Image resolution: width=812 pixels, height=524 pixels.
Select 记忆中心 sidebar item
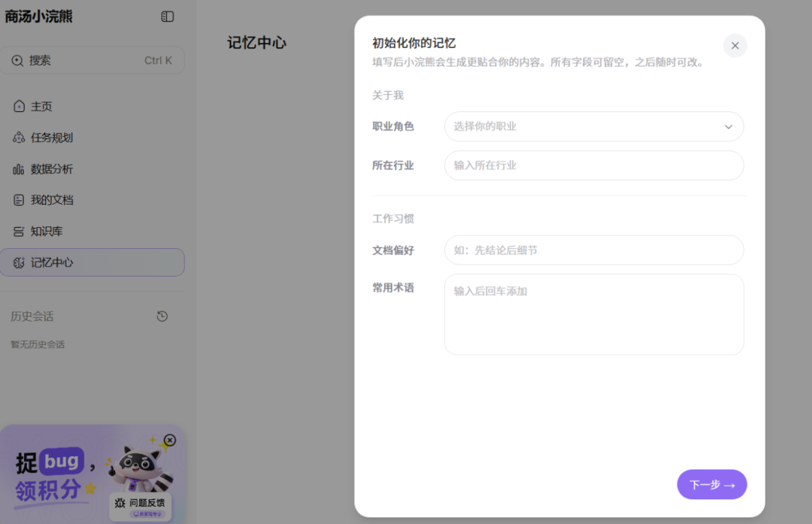click(x=92, y=262)
